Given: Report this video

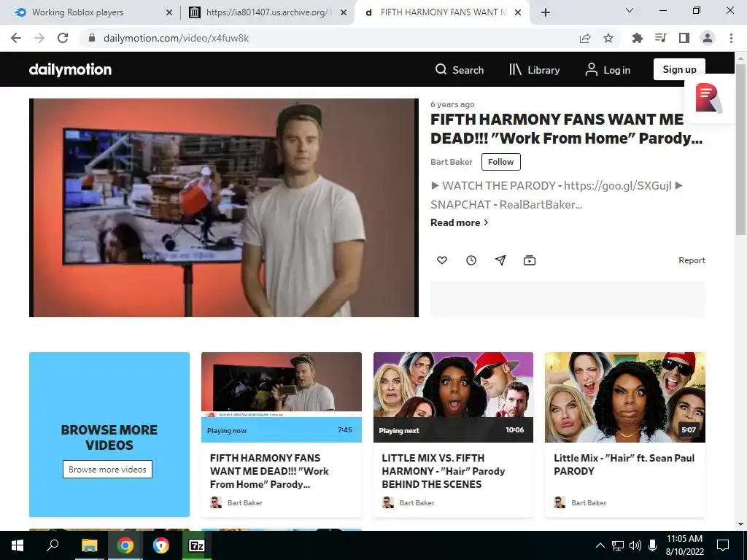Looking at the screenshot, I should (692, 260).
